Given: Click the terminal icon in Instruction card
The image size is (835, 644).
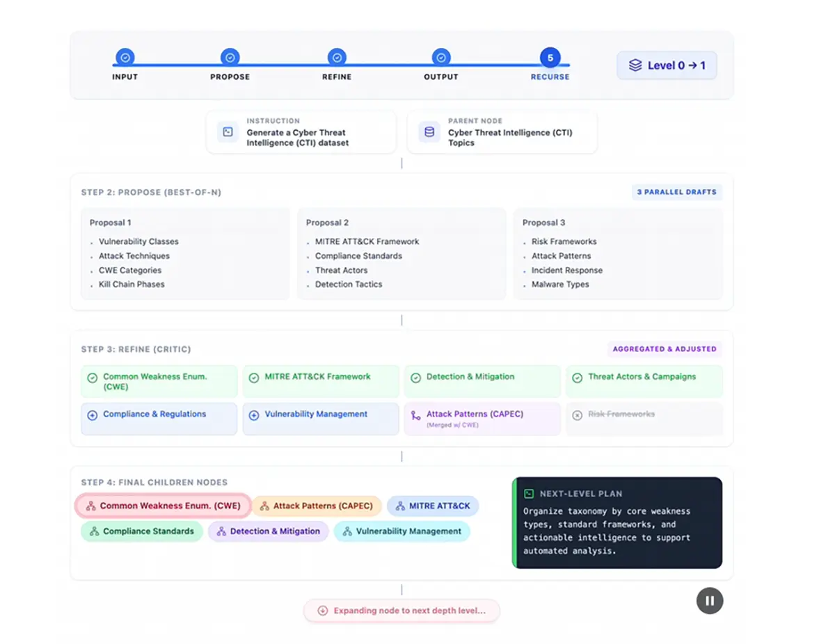Looking at the screenshot, I should 228,131.
